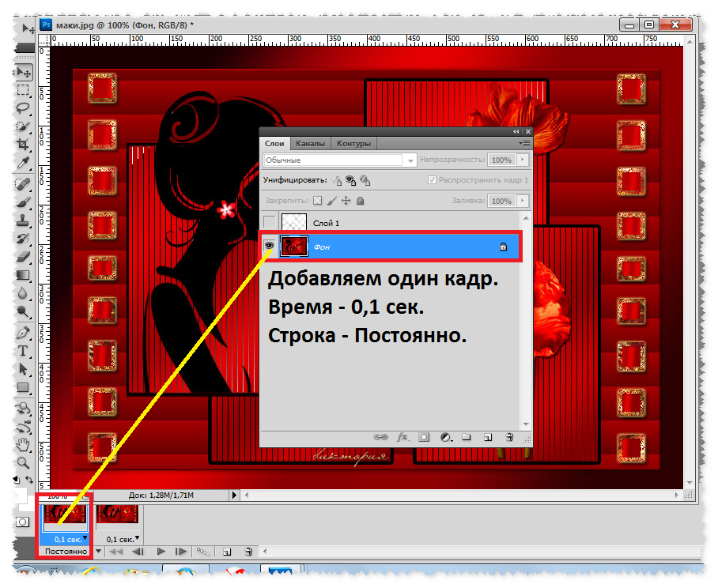Play the animation
Image resolution: width=718 pixels, height=588 pixels.
pyautogui.click(x=161, y=552)
